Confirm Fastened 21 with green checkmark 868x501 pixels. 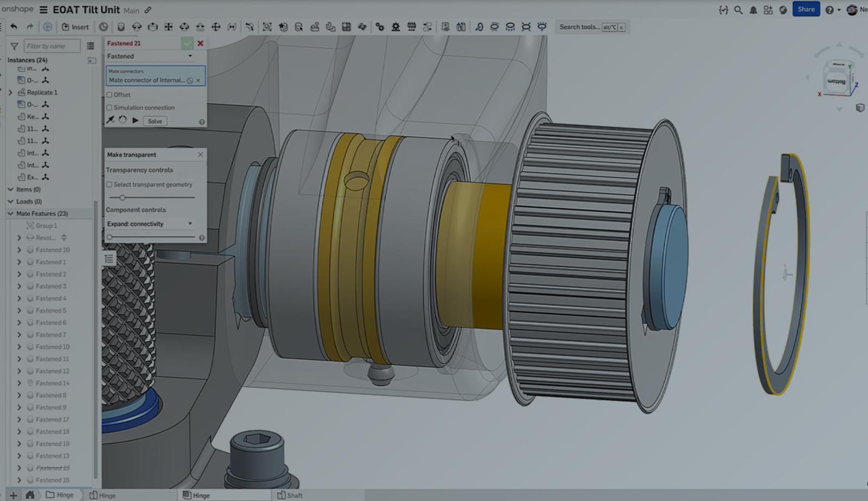187,43
